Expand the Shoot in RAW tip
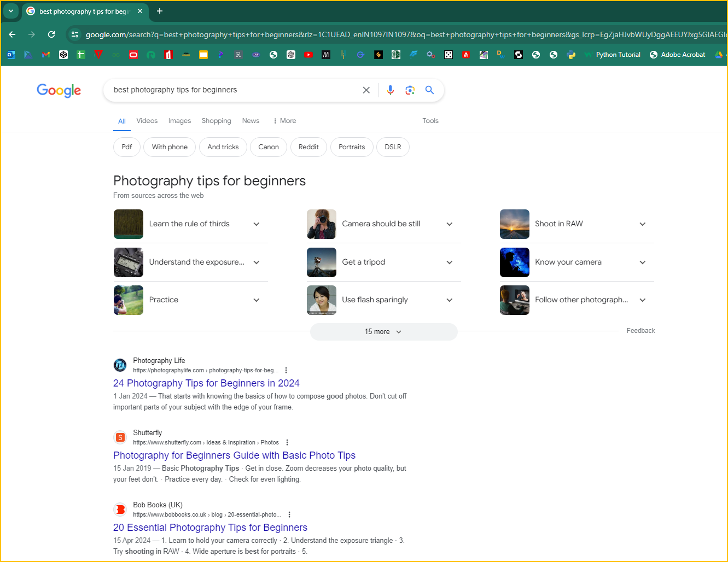728x562 pixels. pyautogui.click(x=642, y=224)
